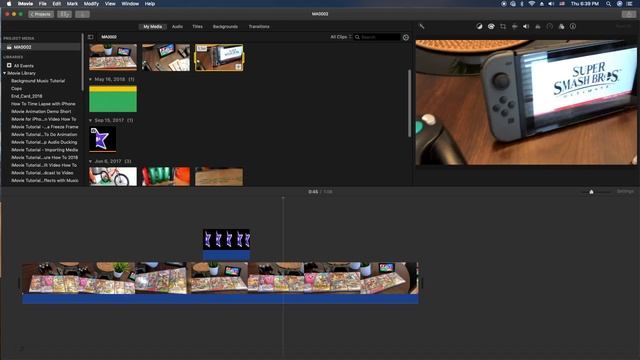The image size is (640, 360).
Task: Open the File menu
Action: pos(42,4)
